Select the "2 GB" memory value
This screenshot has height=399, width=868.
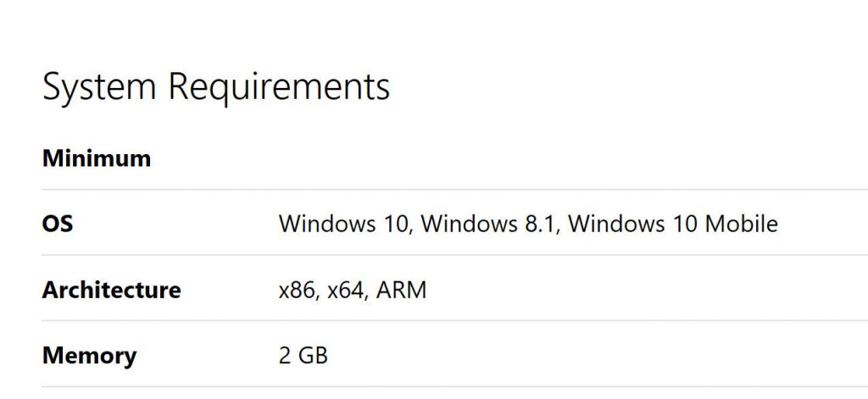pos(303,356)
